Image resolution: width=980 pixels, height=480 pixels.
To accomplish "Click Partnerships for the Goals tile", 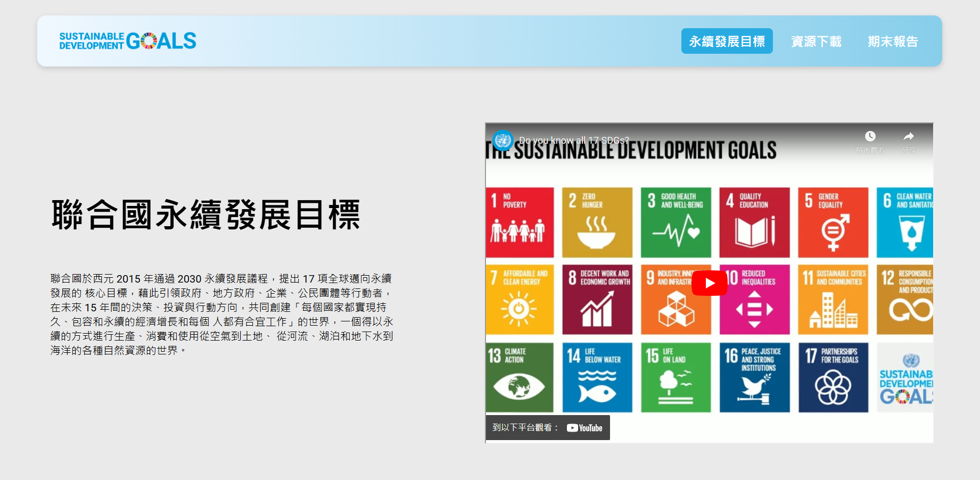I will coord(833,377).
